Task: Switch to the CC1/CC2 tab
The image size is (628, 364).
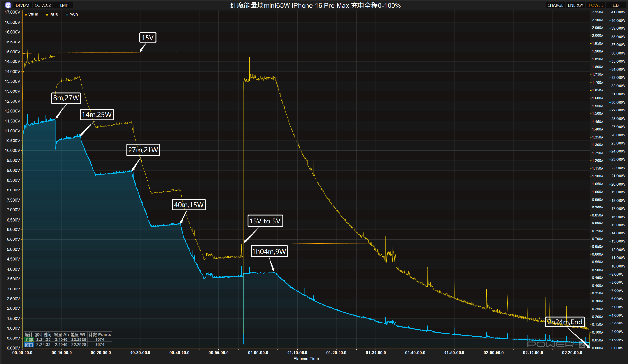Action: pos(43,5)
